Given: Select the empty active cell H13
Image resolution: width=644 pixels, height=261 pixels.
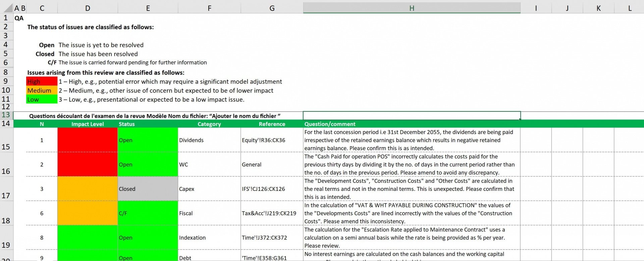Looking at the screenshot, I should [x=412, y=115].
